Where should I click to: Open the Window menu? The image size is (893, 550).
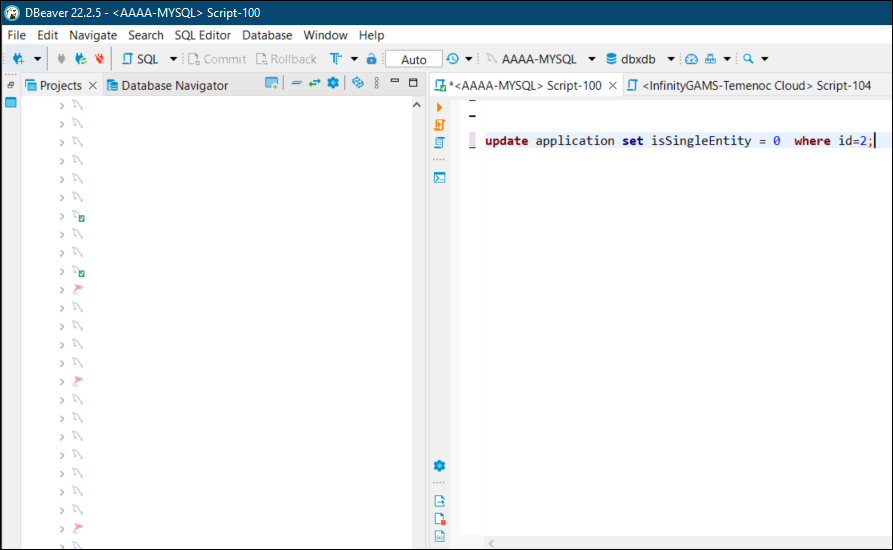pos(325,35)
